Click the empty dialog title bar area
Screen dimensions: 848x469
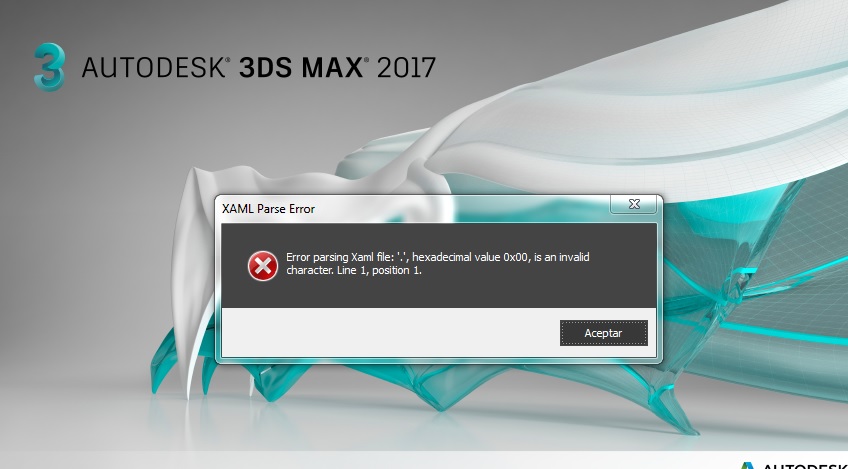pyautogui.click(x=460, y=209)
